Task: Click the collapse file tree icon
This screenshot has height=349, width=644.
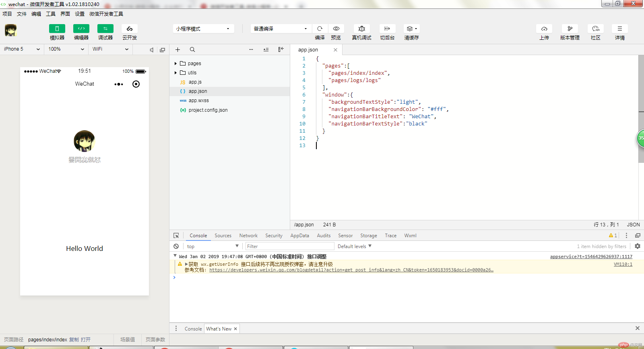Action: [266, 49]
